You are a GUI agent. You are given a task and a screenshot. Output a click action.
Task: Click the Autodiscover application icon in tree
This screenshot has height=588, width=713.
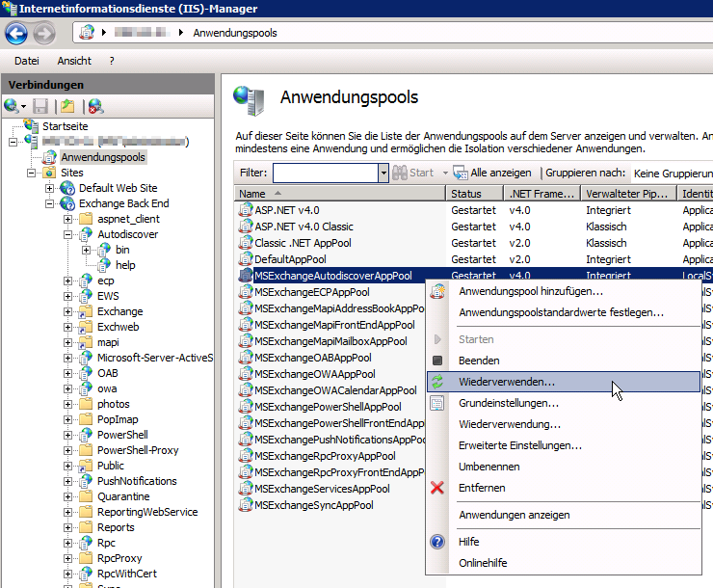point(86,234)
